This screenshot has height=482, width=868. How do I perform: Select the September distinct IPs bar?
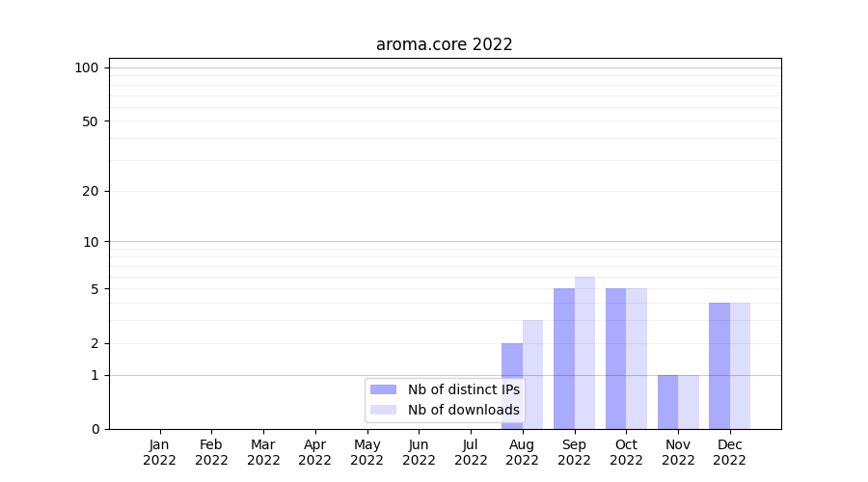(x=564, y=358)
